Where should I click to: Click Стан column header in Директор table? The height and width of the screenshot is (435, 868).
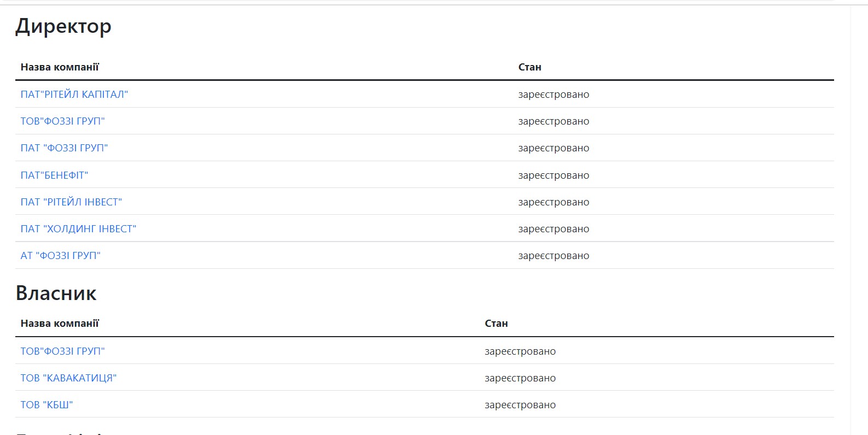[529, 67]
